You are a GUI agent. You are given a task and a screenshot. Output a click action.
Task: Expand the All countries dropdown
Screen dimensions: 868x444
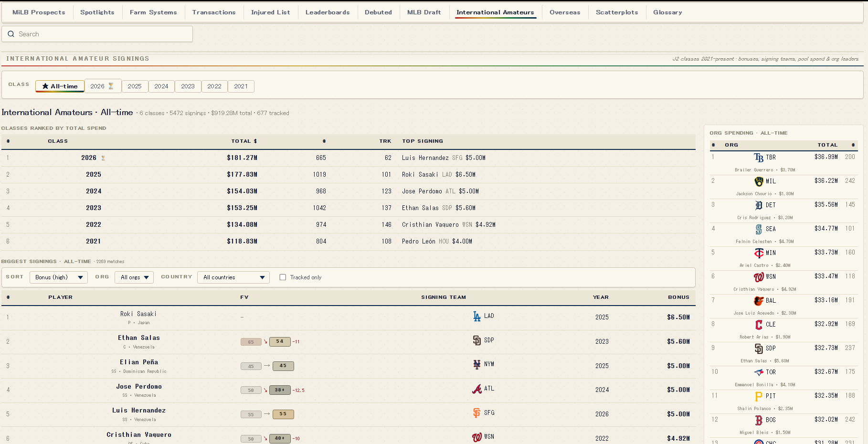[233, 277]
